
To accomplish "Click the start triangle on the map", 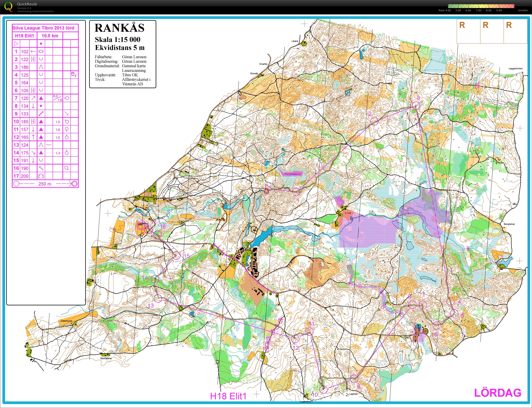I will [268, 189].
